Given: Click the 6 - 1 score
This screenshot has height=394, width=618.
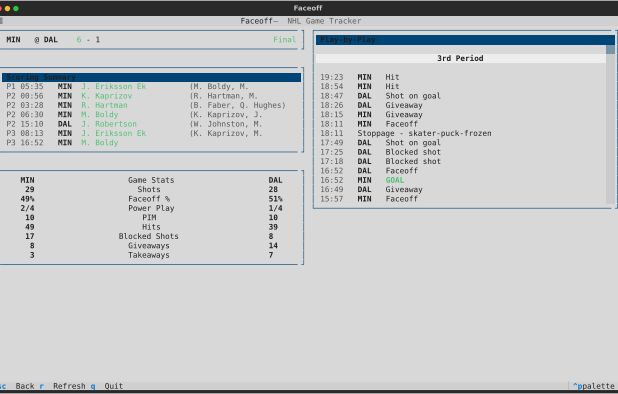Looking at the screenshot, I should 88,40.
